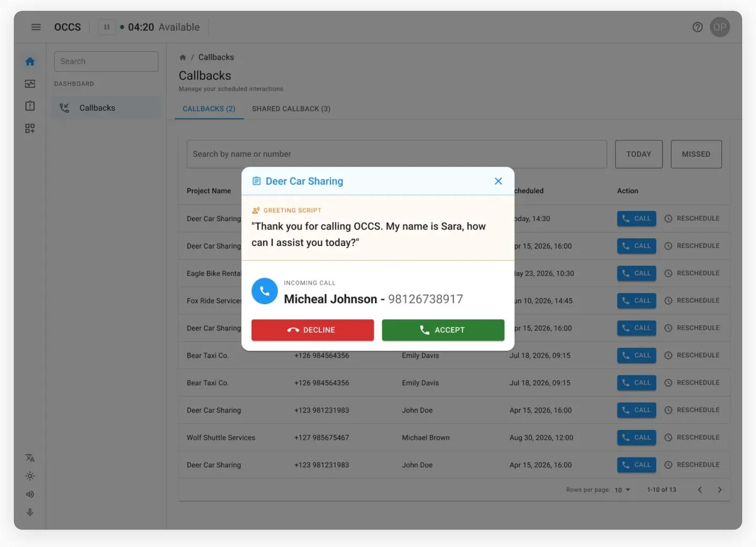Reschedule the callback scheduled today 14:30
Screen dimensions: 756x547
(692, 219)
